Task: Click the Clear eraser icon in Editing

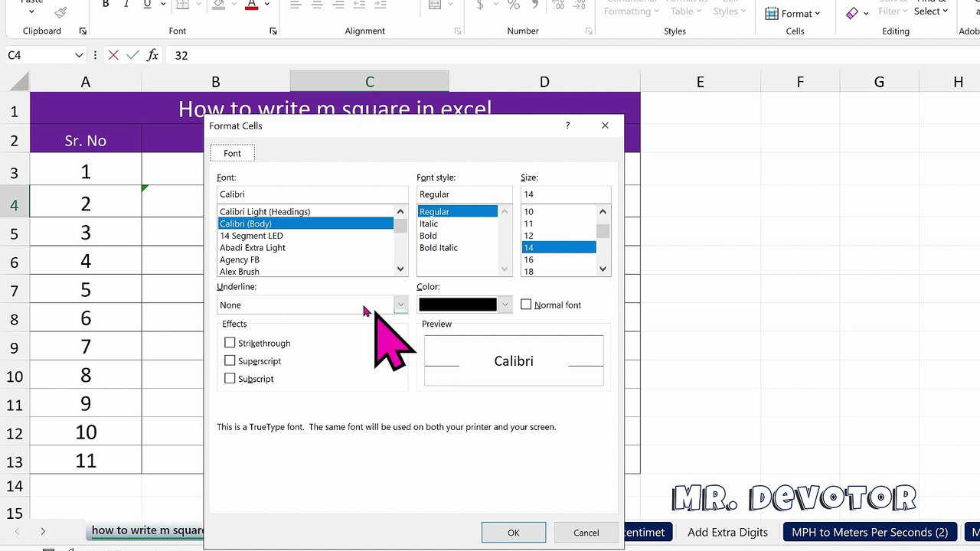Action: point(852,13)
